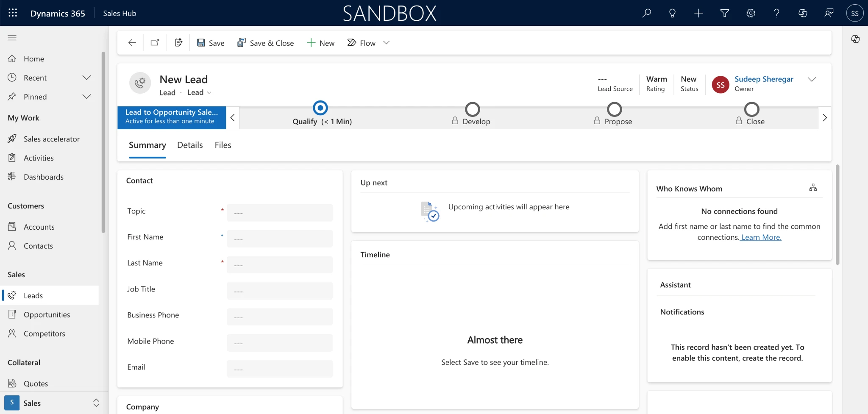This screenshot has height=414, width=868.
Task: Click the Lead Source header field
Action: (x=615, y=83)
